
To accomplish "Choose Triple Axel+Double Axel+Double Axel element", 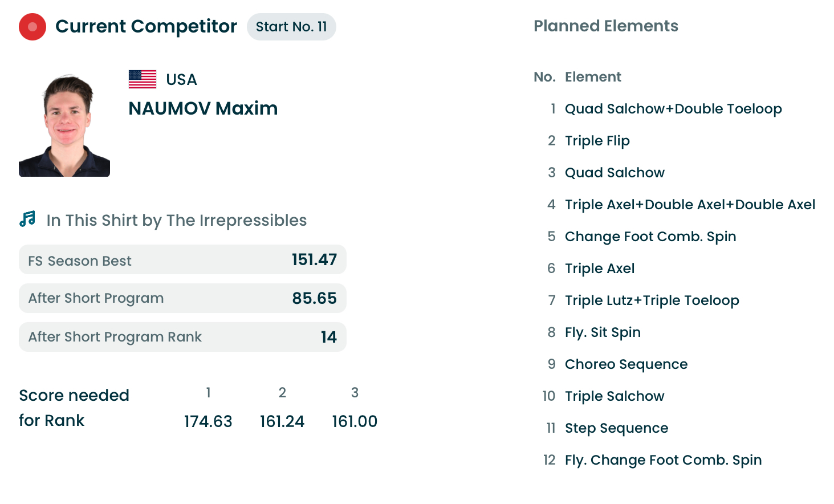I will pos(690,205).
